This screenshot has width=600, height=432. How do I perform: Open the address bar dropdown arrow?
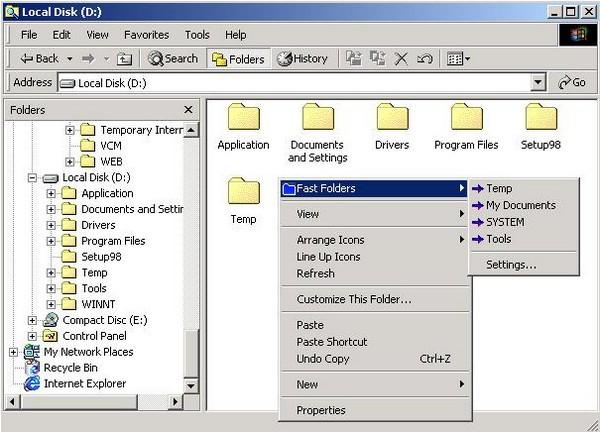pyautogui.click(x=538, y=83)
